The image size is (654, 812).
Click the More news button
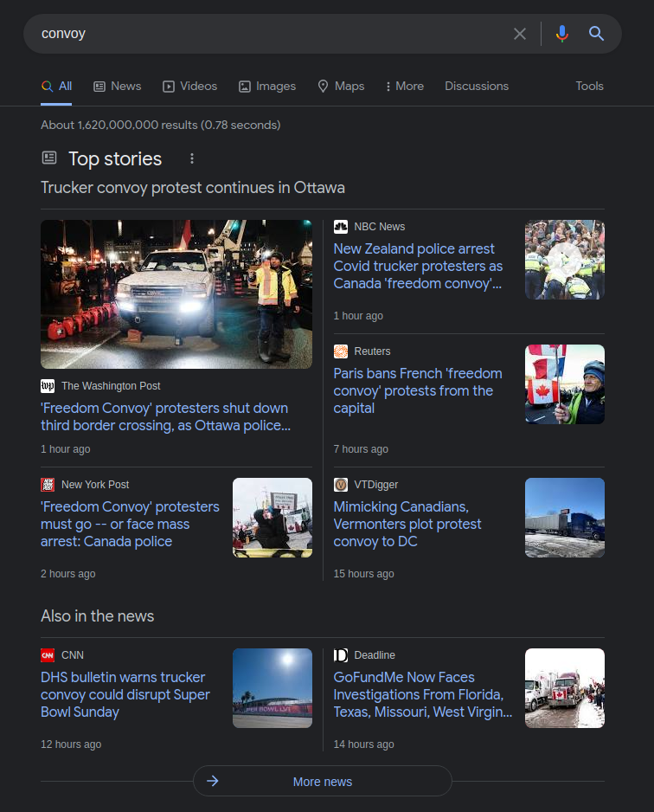(323, 781)
